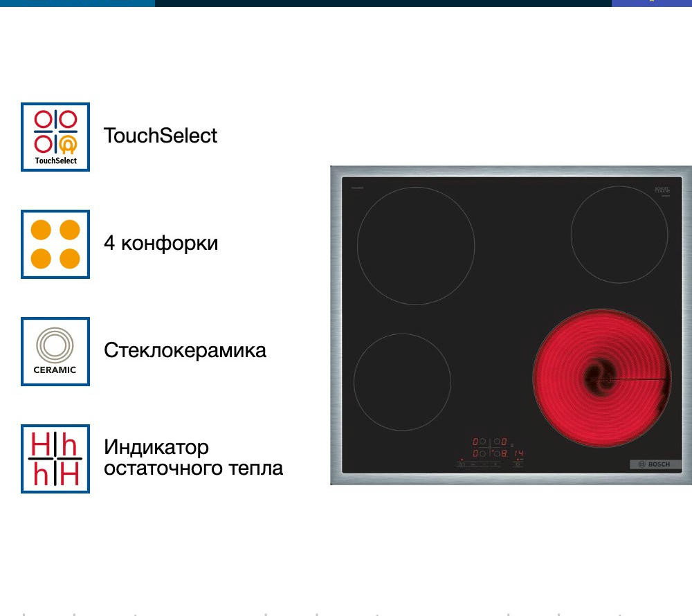Click the Bosch logo on the cooktop

click(655, 464)
